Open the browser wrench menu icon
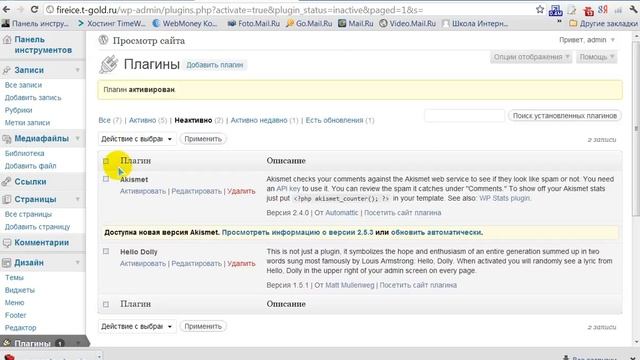Image resolution: width=640 pixels, height=360 pixels. tap(633, 10)
